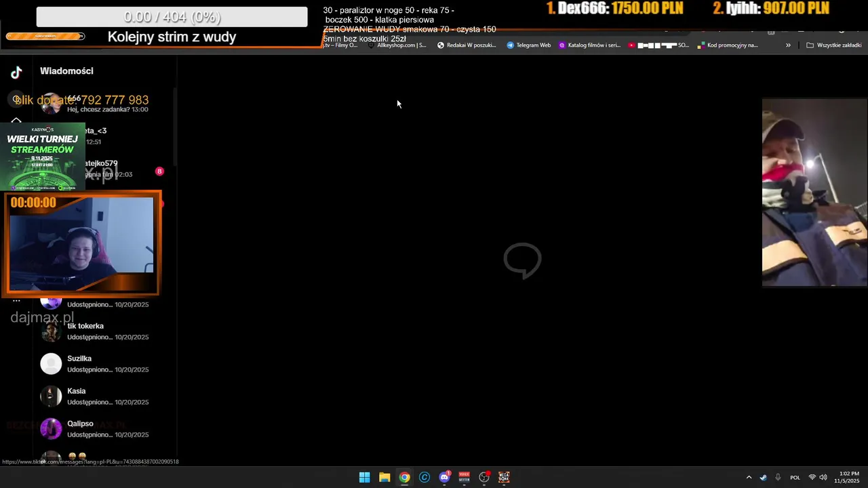Click the phone video overlay thumbnail
The width and height of the screenshot is (868, 488).
coord(814,192)
